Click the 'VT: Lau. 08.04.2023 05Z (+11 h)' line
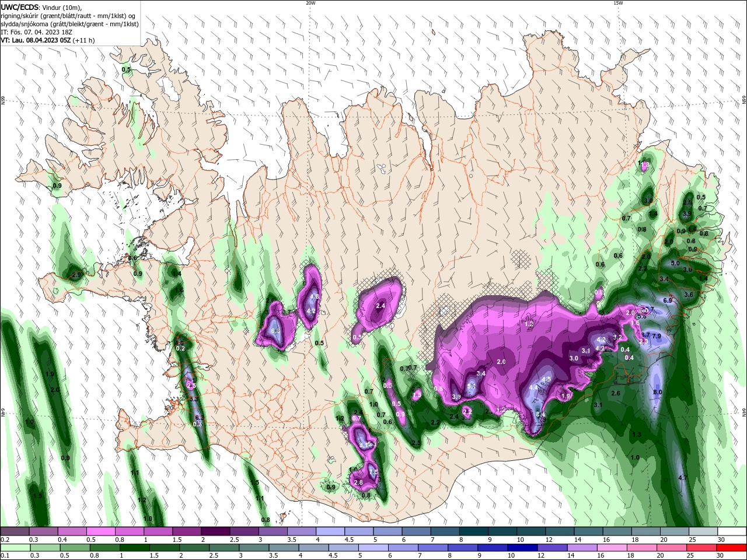Image resolution: width=747 pixels, height=560 pixels. (47, 40)
